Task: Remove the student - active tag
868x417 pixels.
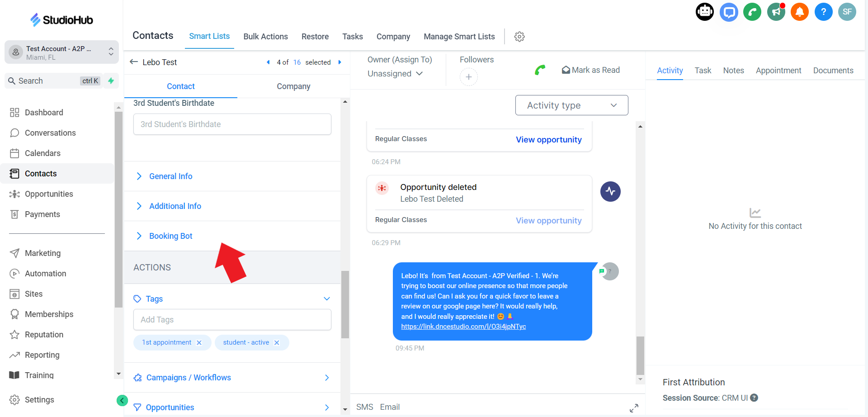Action: tap(277, 342)
